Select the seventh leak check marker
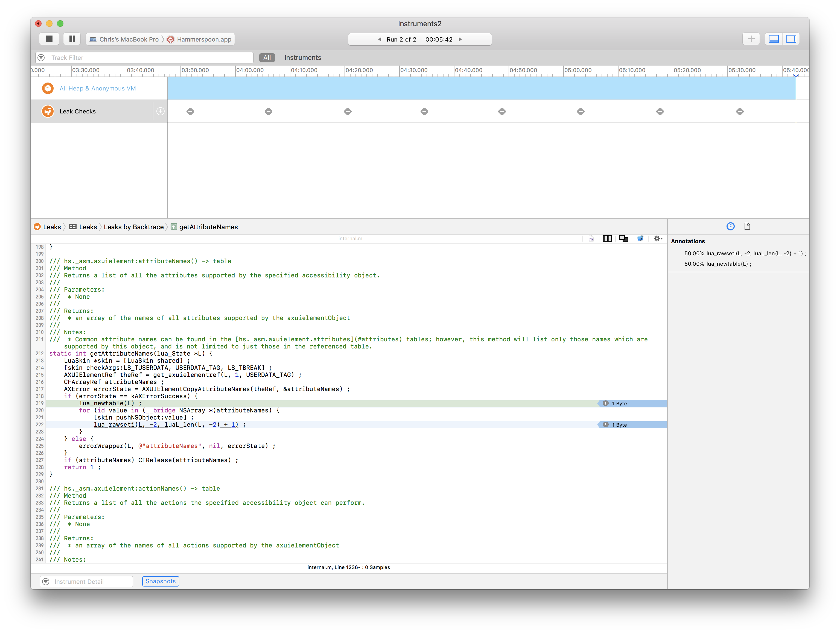 coord(660,112)
